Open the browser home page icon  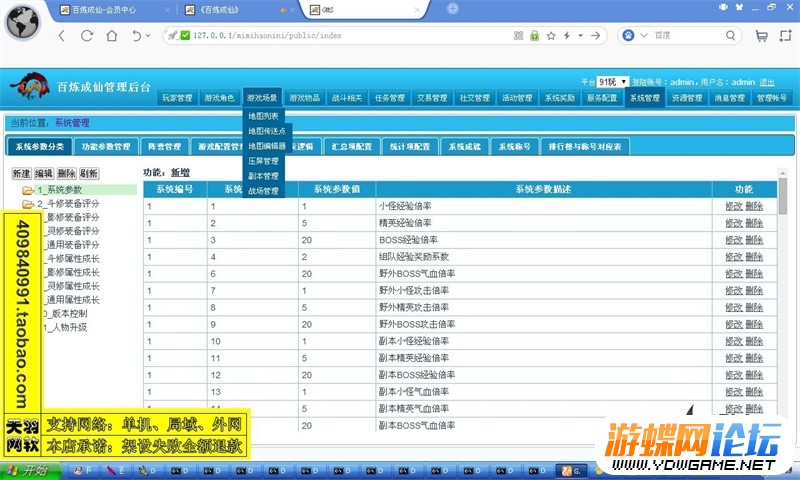tap(112, 36)
